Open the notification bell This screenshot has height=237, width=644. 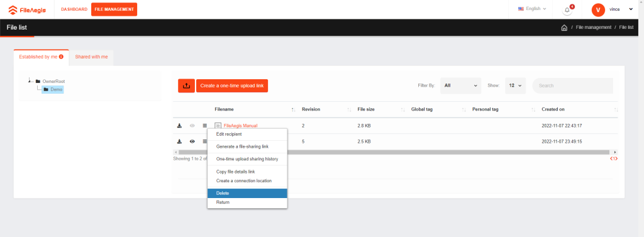click(x=567, y=10)
